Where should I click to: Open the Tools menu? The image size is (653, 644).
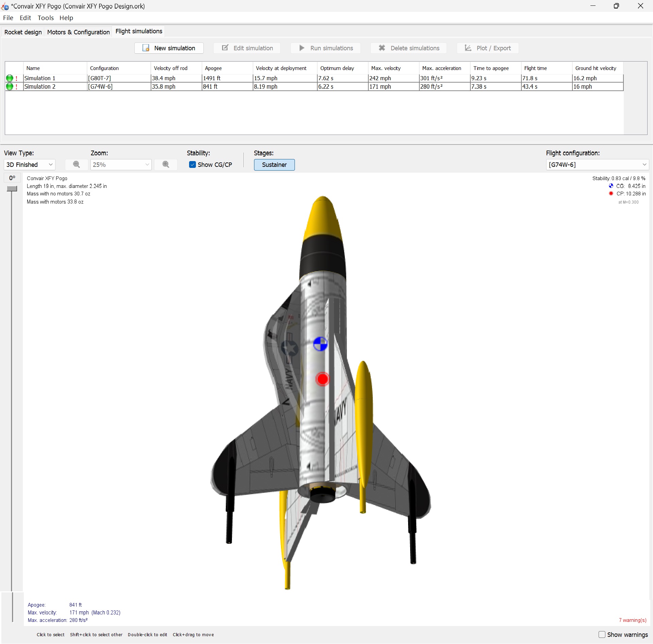(x=46, y=18)
